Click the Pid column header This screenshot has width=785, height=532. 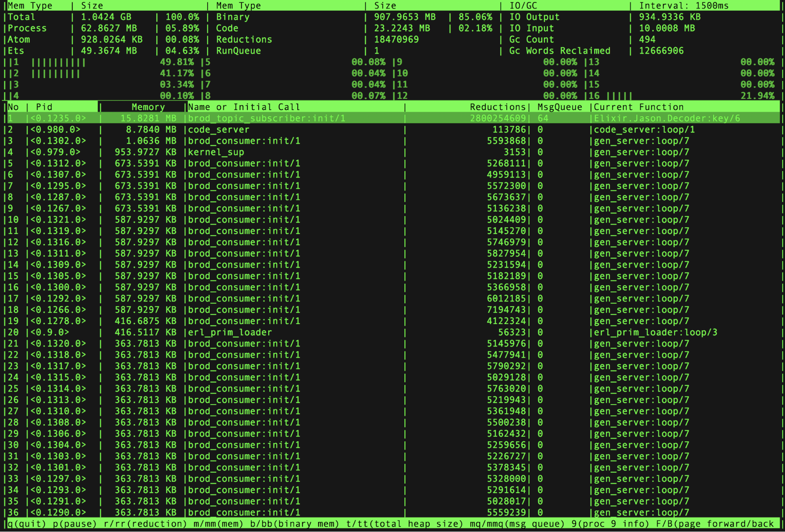coord(44,107)
